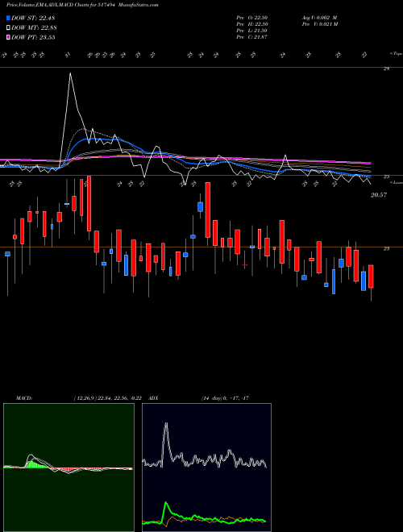Click the Pre L: 21.50 value
This screenshot has width=403, height=532.
[x=251, y=31]
